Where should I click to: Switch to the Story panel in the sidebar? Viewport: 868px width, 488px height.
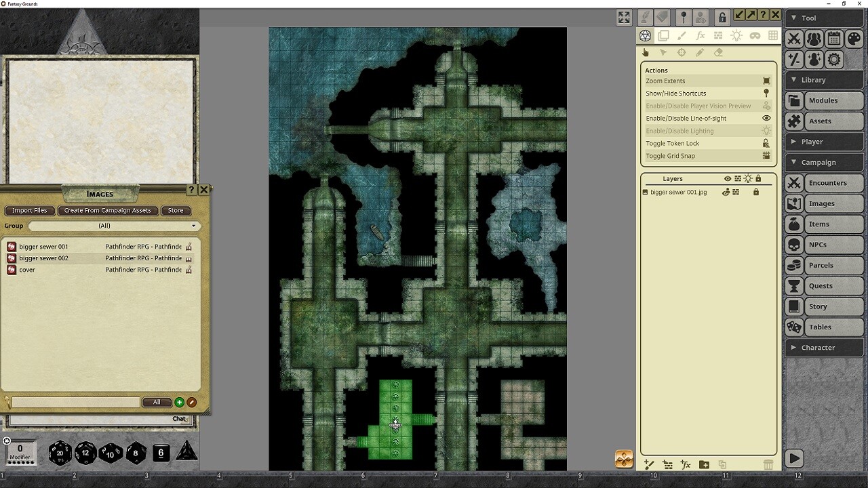coord(824,306)
